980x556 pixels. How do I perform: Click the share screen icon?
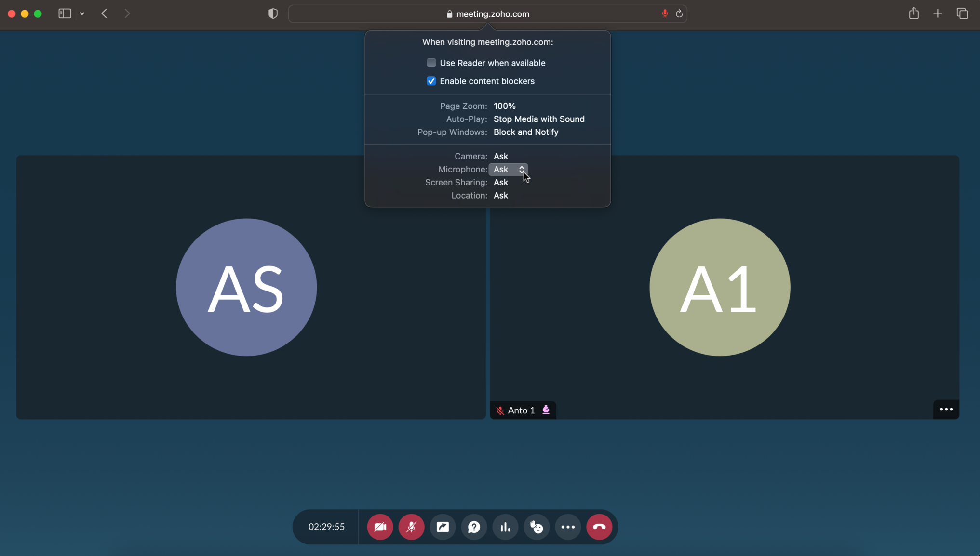(443, 527)
